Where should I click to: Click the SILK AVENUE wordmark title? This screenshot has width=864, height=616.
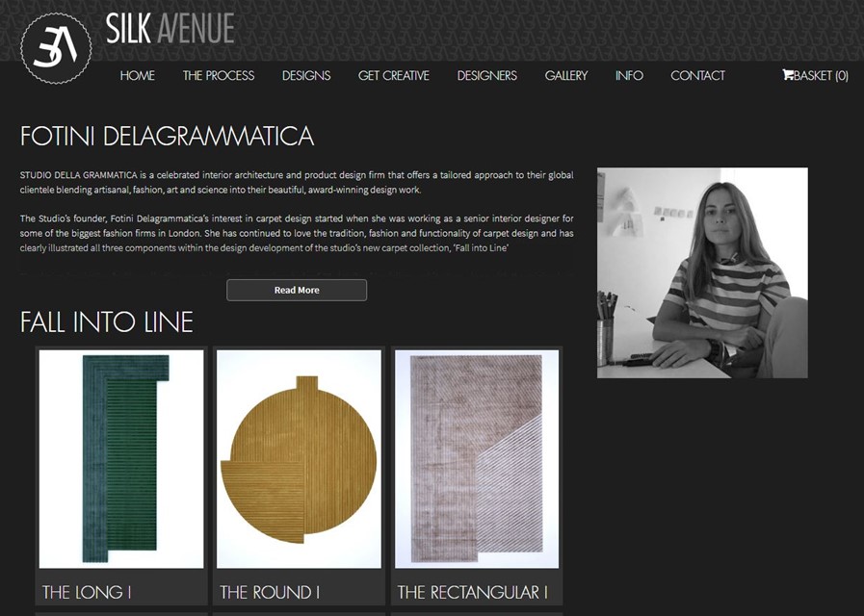[170, 29]
